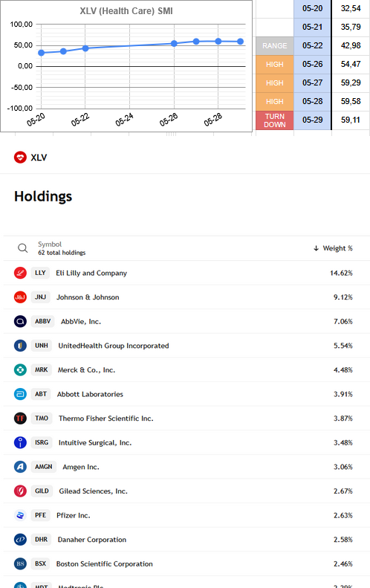Click the Johnson & Johnson logo icon
This screenshot has width=370, height=588.
click(x=20, y=297)
